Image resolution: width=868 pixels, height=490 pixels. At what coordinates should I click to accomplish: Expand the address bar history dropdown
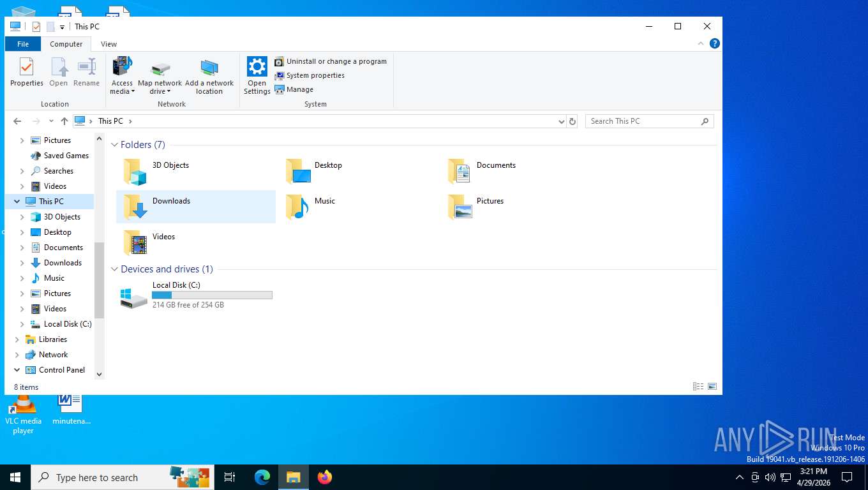[562, 121]
